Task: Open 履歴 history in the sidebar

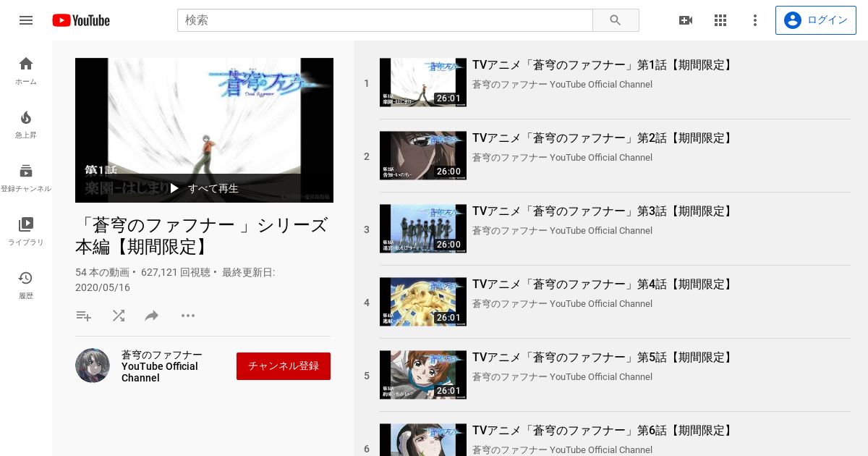Action: [26, 285]
